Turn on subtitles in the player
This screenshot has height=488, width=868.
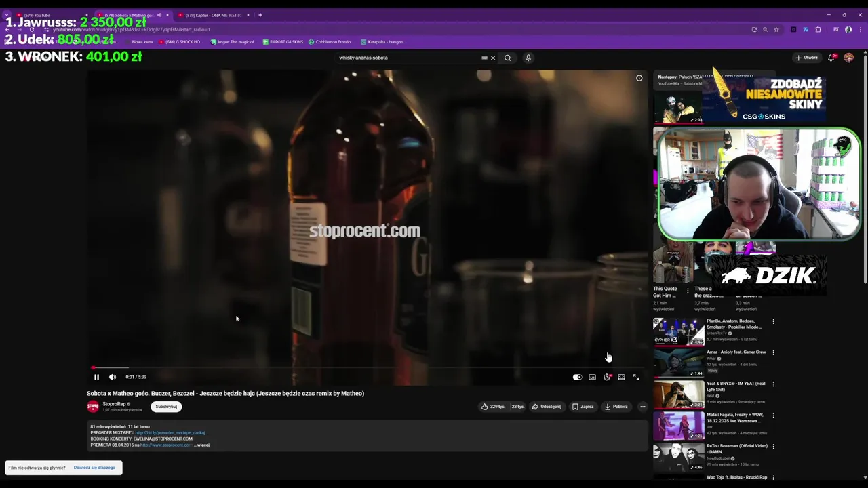click(592, 377)
